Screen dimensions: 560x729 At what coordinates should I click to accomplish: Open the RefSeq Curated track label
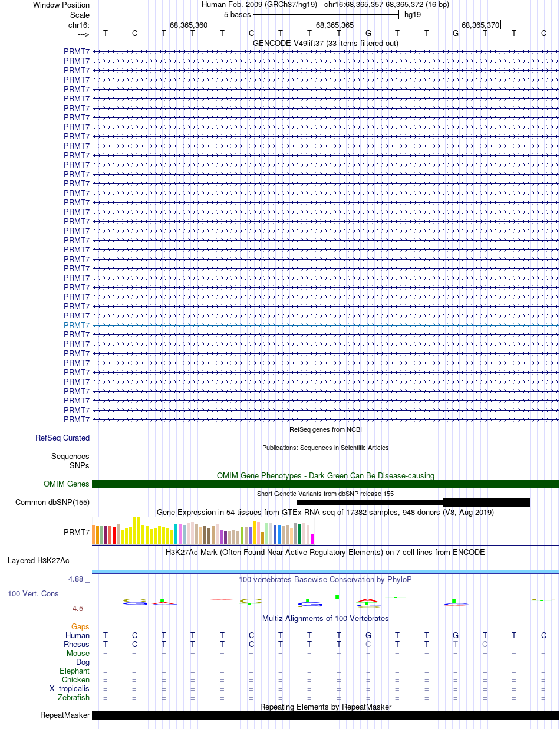[x=62, y=438]
